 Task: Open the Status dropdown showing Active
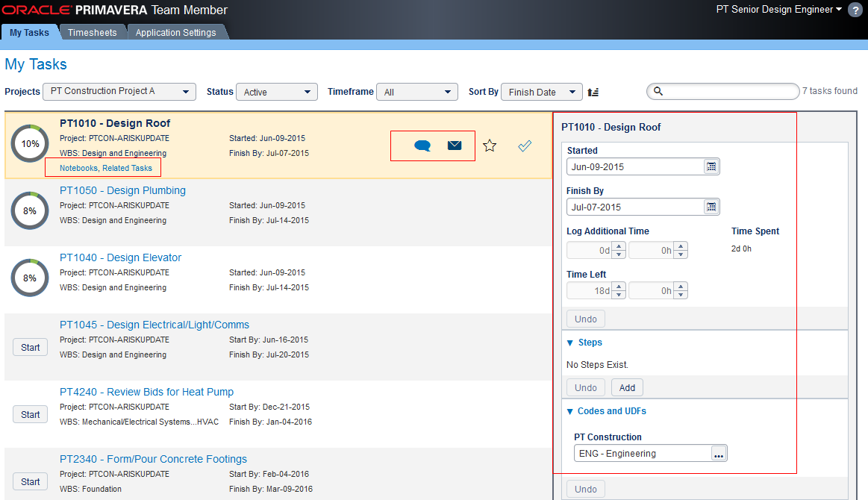click(x=277, y=92)
